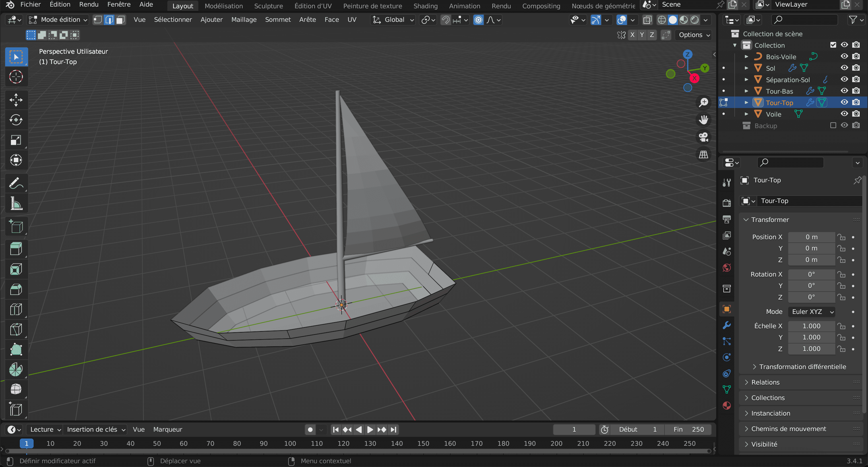Expand Bois-Voile in outliner

pos(746,57)
